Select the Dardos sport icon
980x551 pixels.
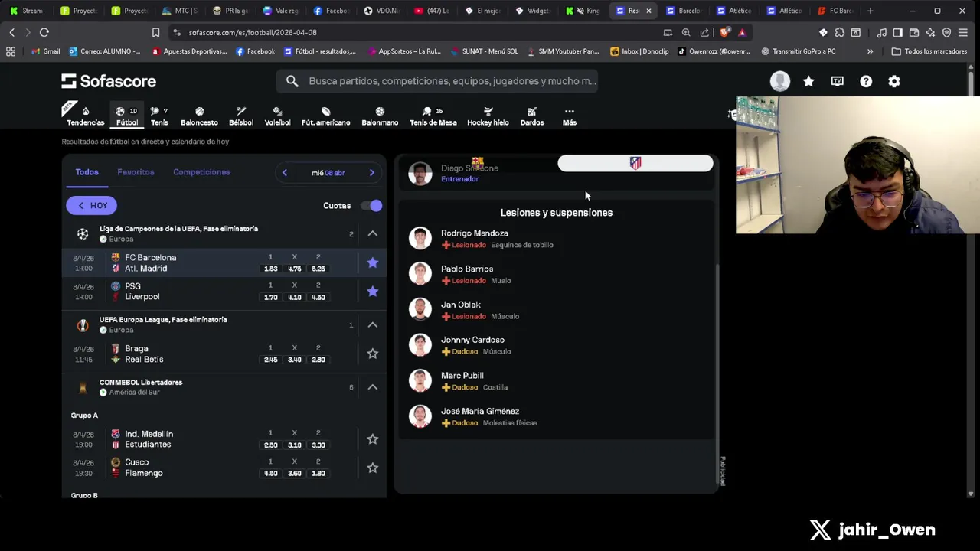point(532,116)
